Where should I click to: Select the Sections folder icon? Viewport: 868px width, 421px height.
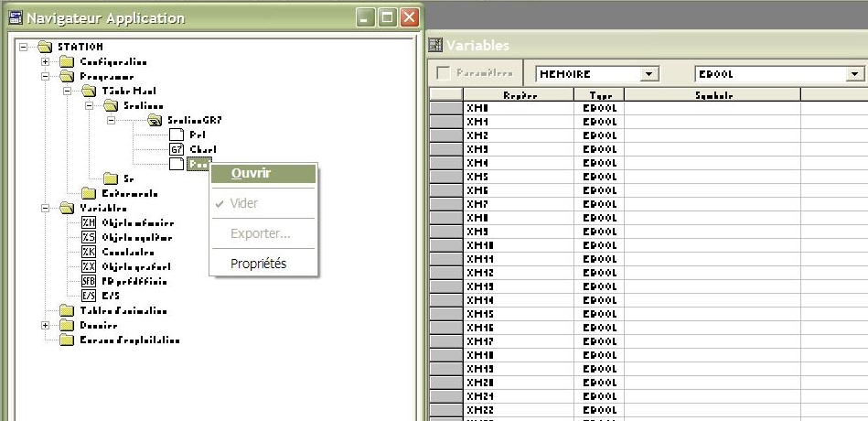pos(111,105)
